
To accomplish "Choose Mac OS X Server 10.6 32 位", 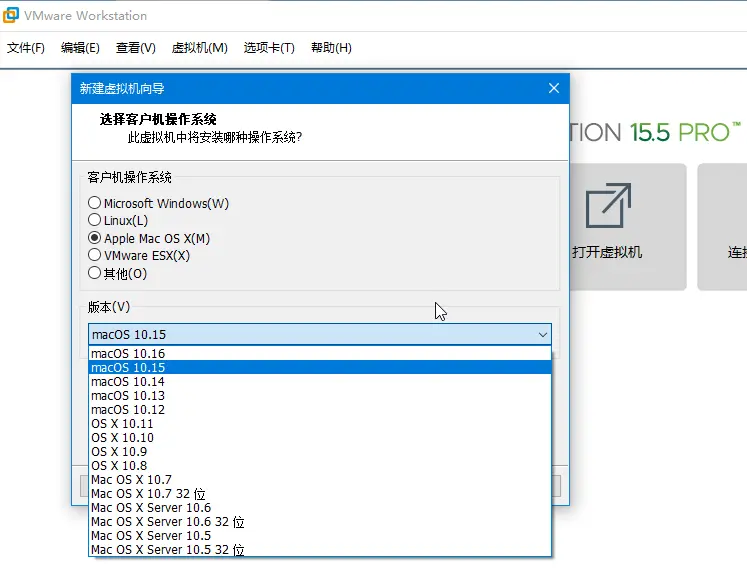I will click(320, 522).
